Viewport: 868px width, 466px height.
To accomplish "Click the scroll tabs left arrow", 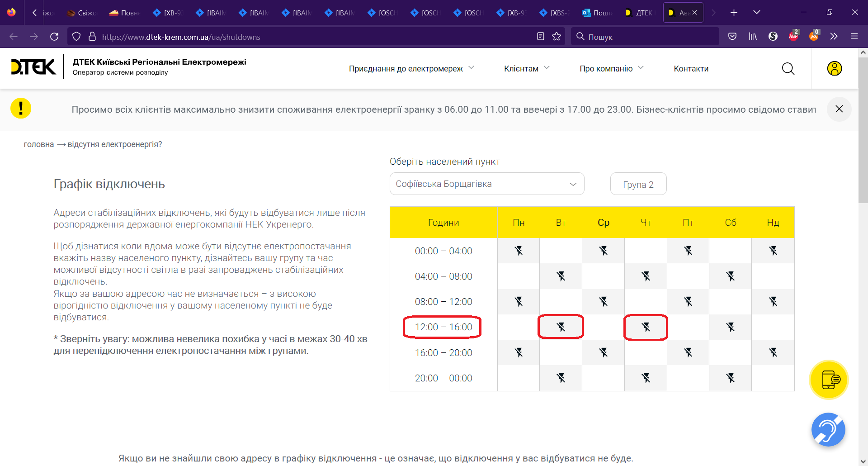I will pos(34,13).
